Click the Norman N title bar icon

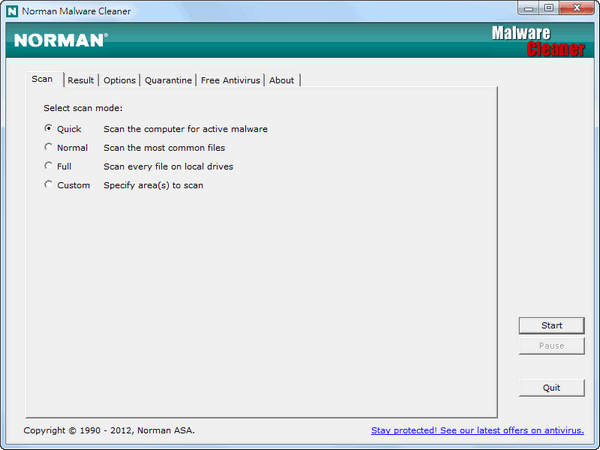[x=12, y=11]
